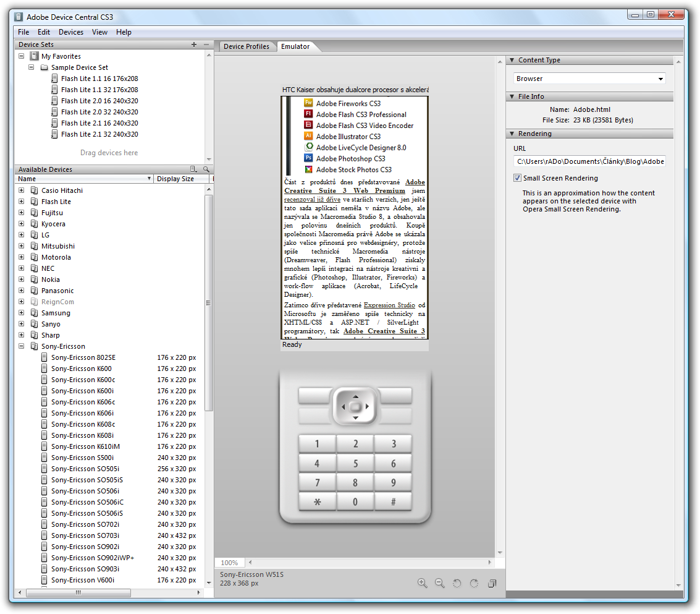Click the My Favorites set icon
700x614 pixels.
coord(34,56)
